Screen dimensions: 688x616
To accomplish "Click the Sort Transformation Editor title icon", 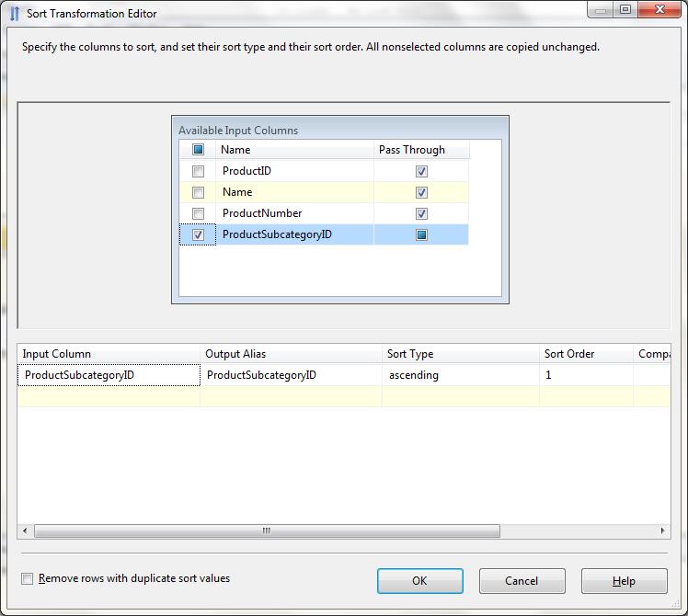I will click(x=15, y=14).
